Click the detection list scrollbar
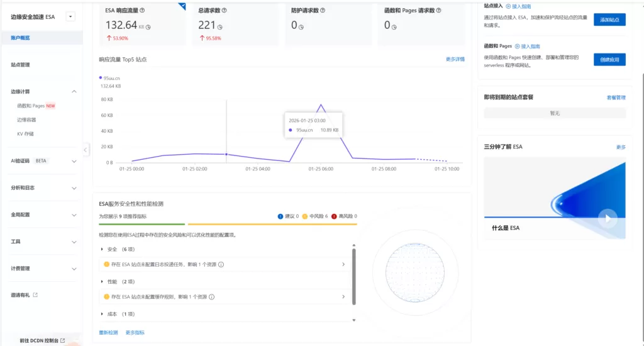The height and width of the screenshot is (346, 644). point(353,277)
